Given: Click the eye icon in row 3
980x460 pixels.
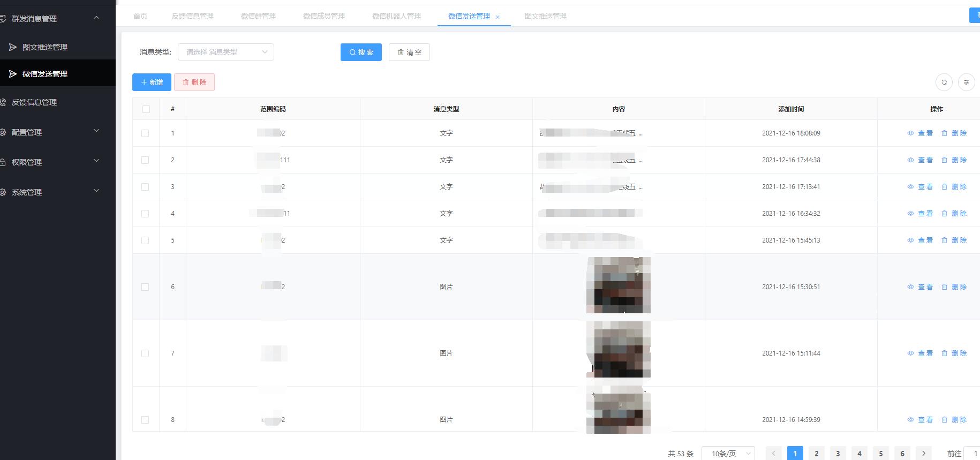Looking at the screenshot, I should click(910, 186).
